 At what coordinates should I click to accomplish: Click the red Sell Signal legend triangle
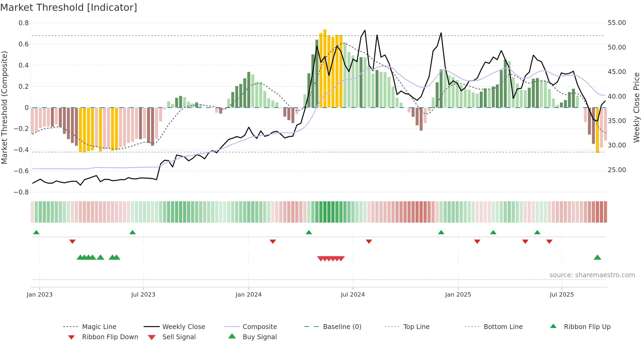tap(152, 337)
